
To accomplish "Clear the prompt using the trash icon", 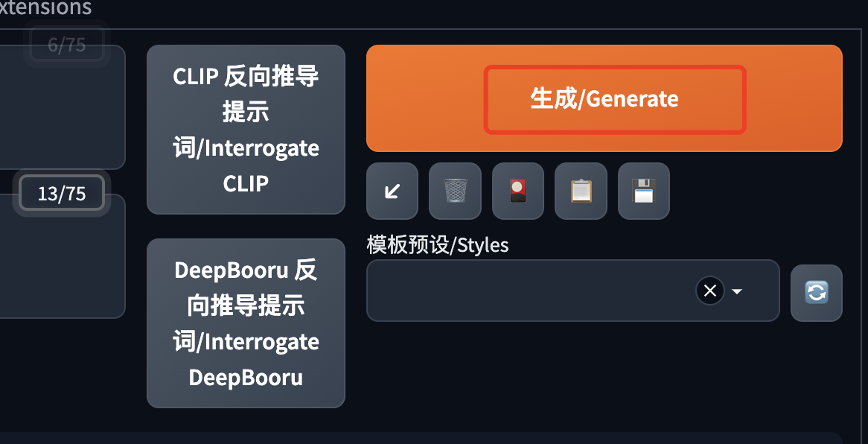I will pos(455,191).
